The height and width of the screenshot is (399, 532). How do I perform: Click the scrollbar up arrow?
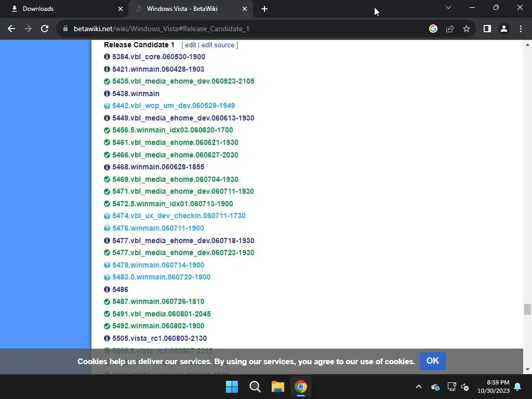point(527,45)
